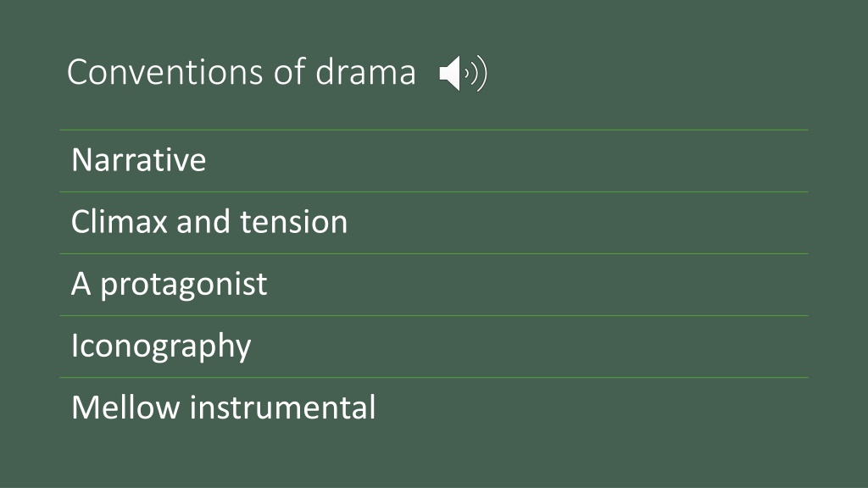Click the divider line below 'Climax and tension'
Viewport: 868px width, 488px height.
(x=434, y=254)
